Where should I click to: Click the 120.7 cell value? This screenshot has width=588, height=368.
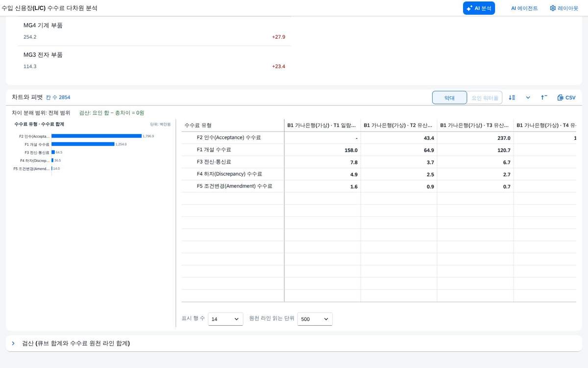coord(504,150)
